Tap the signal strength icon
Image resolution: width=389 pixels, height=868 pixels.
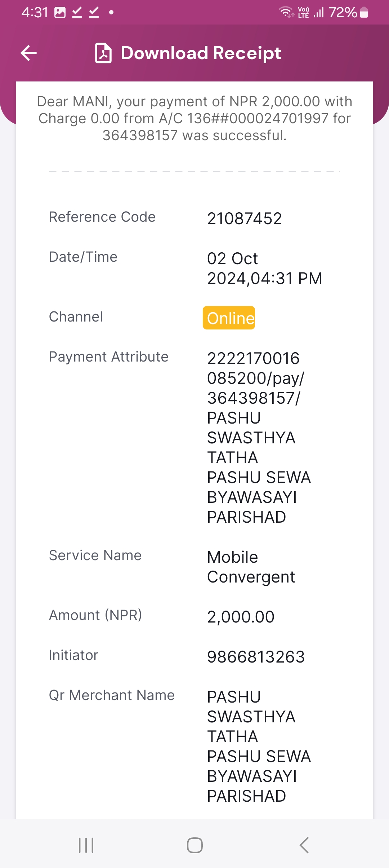[x=319, y=12]
